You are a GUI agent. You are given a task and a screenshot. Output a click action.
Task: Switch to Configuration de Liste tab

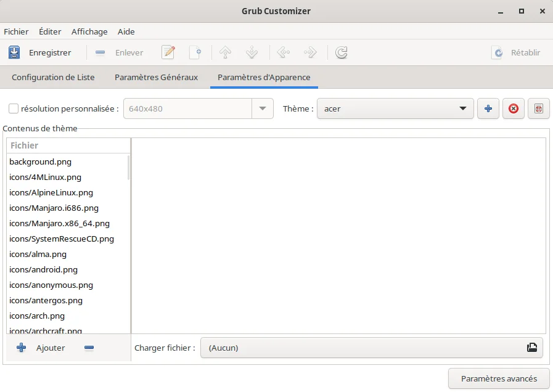point(53,77)
